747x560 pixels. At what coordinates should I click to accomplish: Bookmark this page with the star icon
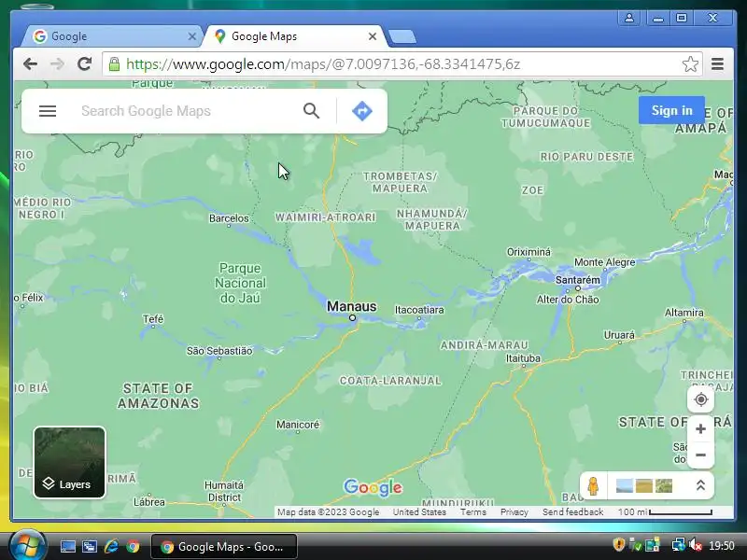point(690,63)
